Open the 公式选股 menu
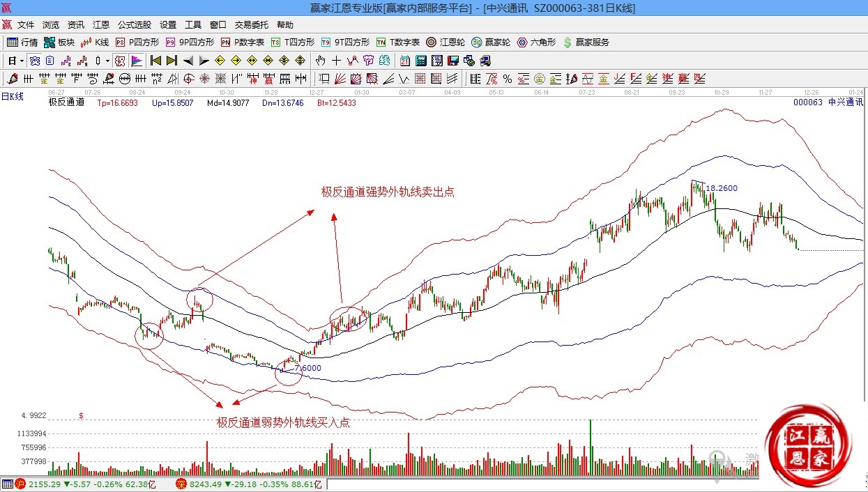 [x=135, y=24]
